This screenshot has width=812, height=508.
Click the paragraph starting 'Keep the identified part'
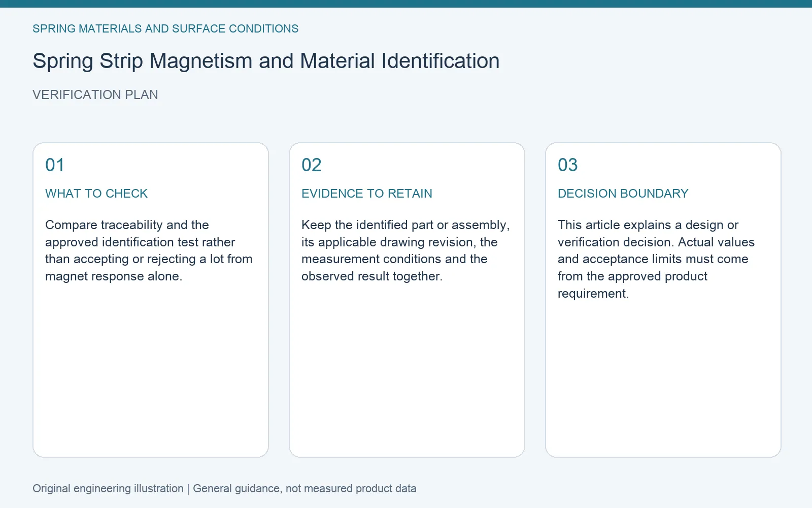[405, 250]
